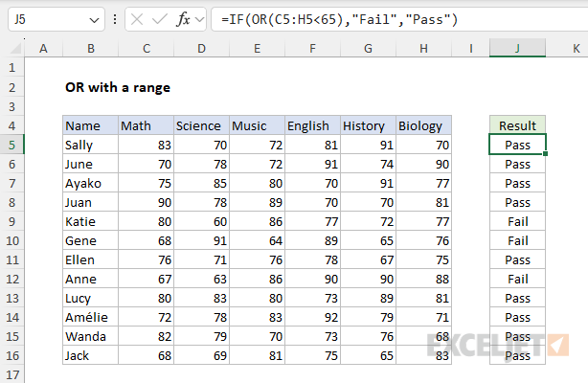Click Anne's Science score 63

click(201, 279)
